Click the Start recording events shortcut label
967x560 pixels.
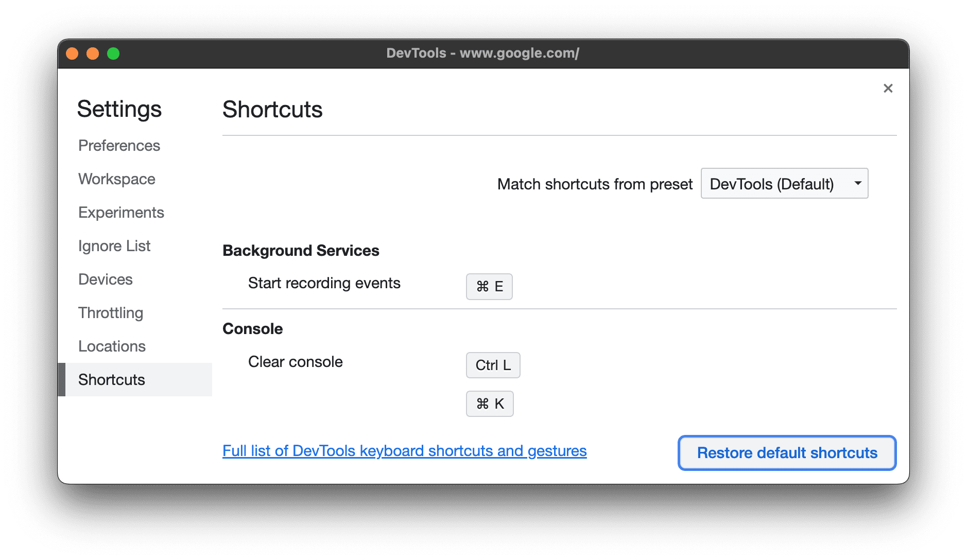(324, 283)
